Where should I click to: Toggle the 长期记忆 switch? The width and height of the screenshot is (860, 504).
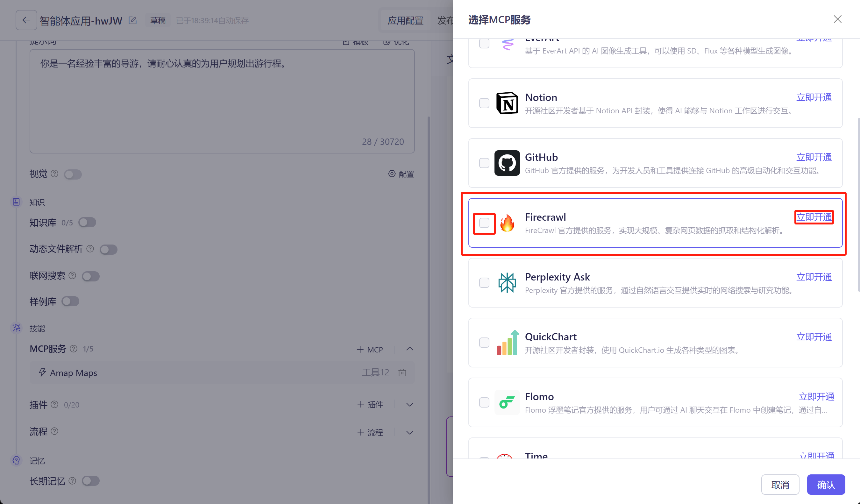[x=91, y=481]
